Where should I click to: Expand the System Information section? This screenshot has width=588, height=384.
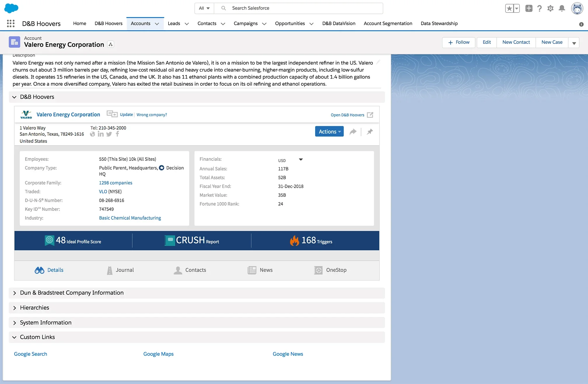click(45, 322)
